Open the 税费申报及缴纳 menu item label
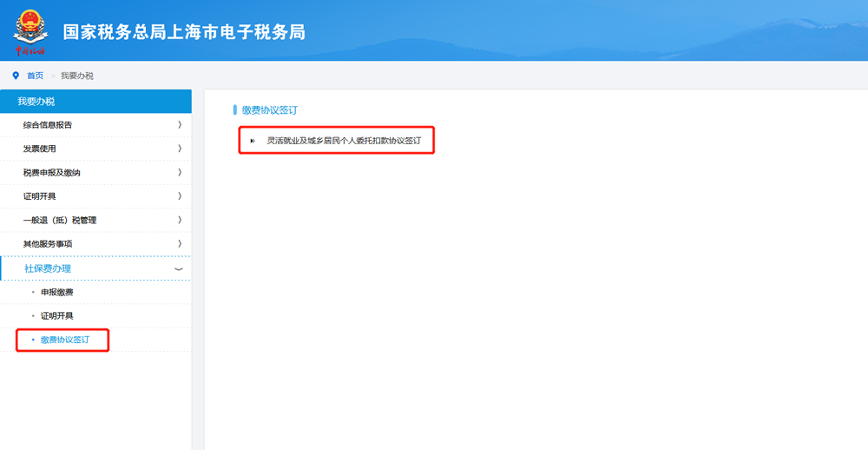Screen dimensions: 868x450 click(x=52, y=173)
